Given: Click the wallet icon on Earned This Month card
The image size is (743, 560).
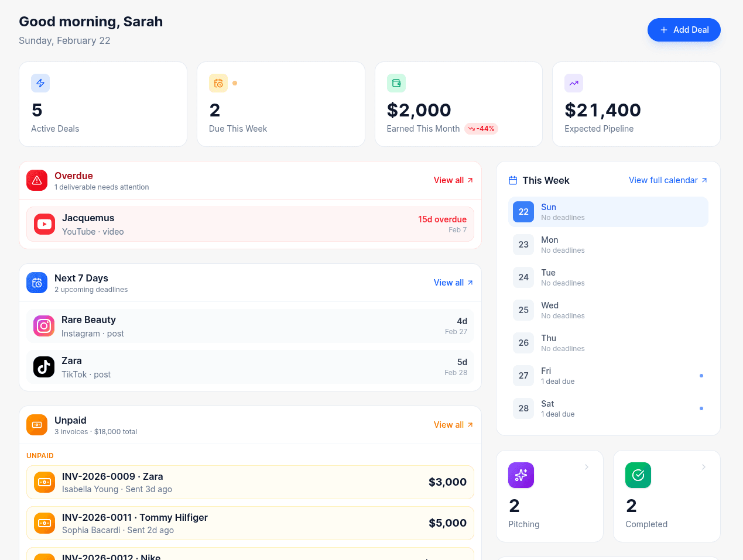Looking at the screenshot, I should (x=396, y=83).
